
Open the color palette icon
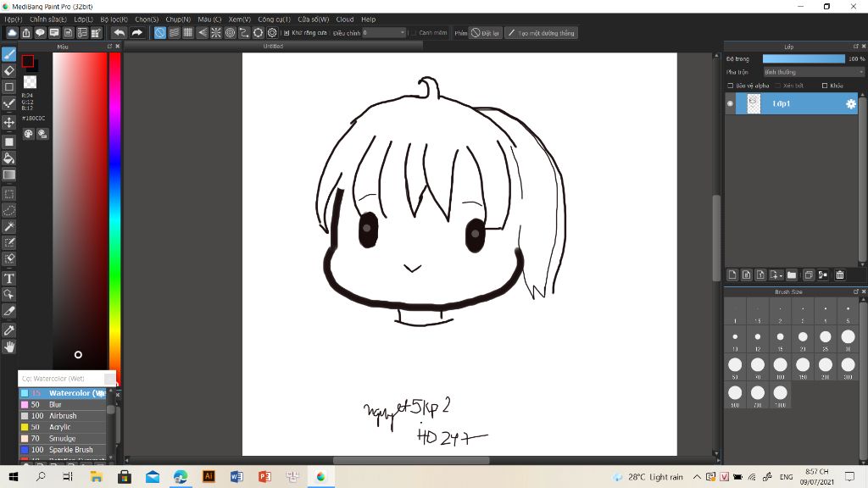coord(28,134)
